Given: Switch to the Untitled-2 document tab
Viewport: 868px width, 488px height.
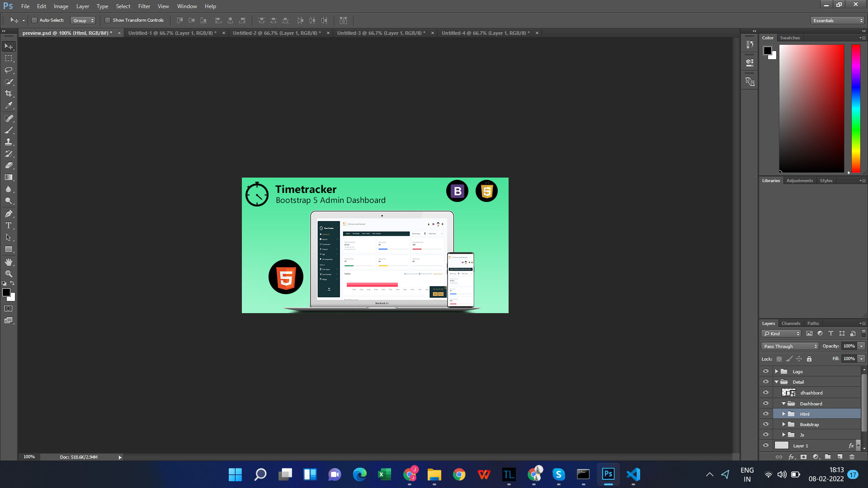Looking at the screenshot, I should [x=276, y=33].
